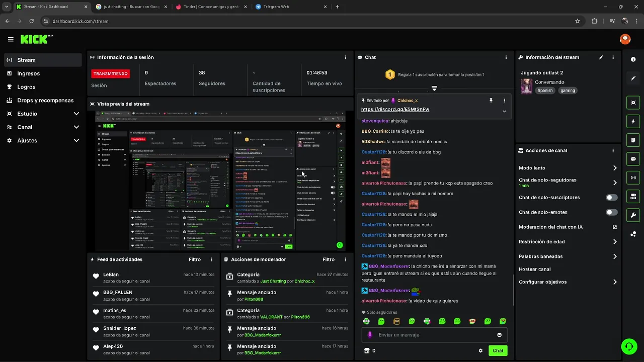Toggle the broadcast signal widget icon in sidebar
Image resolution: width=644 pixels, height=362 pixels.
click(633, 177)
